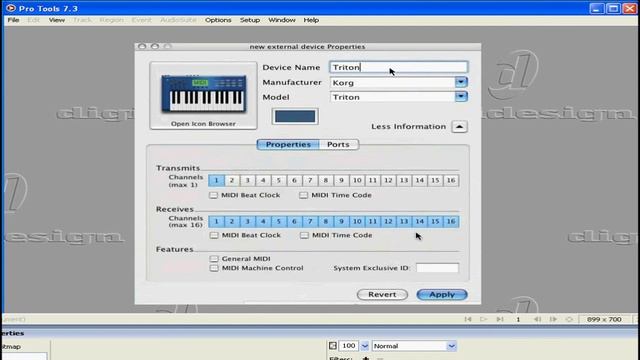Click the second round dialog title button
Screen dimensions: 640x360
tap(155, 47)
